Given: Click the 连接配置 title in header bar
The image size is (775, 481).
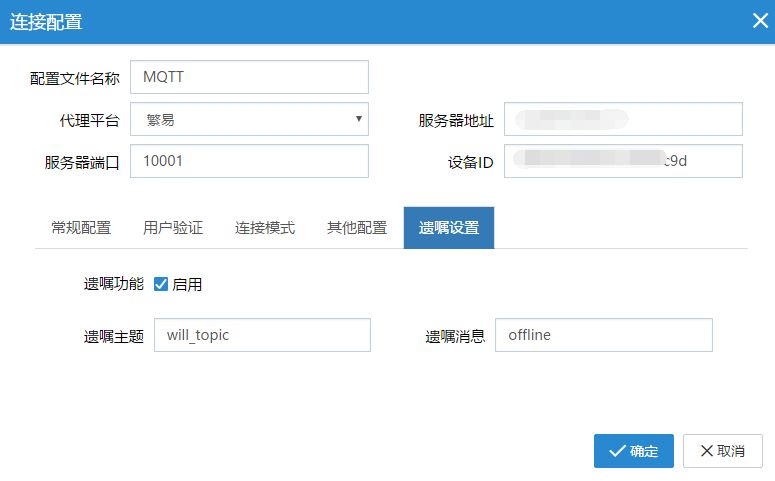Looking at the screenshot, I should pyautogui.click(x=46, y=21).
